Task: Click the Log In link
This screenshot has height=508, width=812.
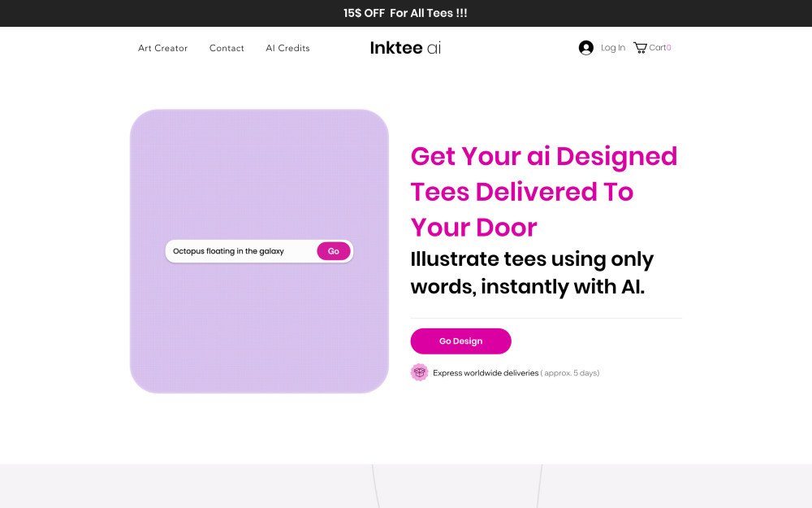Action: coord(611,48)
